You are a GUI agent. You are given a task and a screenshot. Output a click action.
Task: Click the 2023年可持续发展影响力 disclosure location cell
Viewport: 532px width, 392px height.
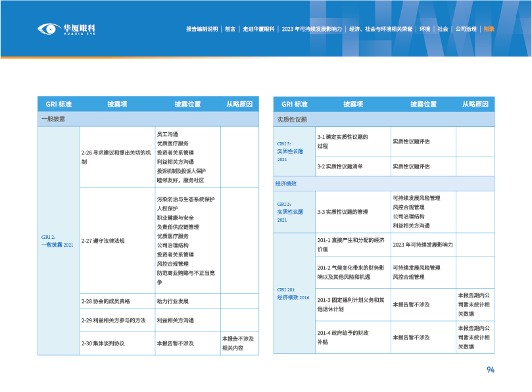(422, 245)
